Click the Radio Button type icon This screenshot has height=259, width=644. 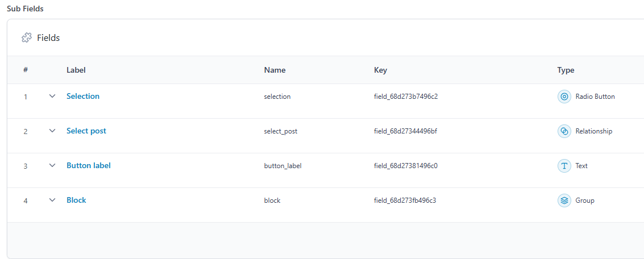point(564,97)
